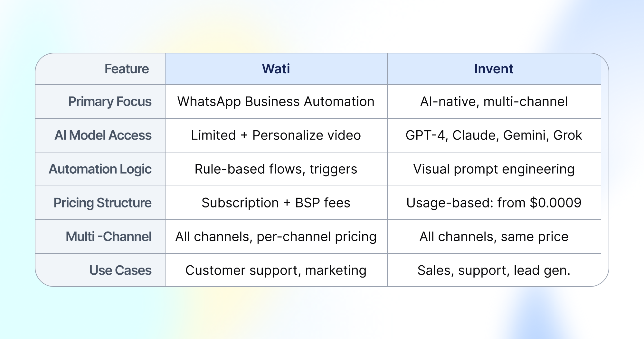Select the AI-native, multi-channel cell
The width and height of the screenshot is (644, 339).
(x=494, y=102)
